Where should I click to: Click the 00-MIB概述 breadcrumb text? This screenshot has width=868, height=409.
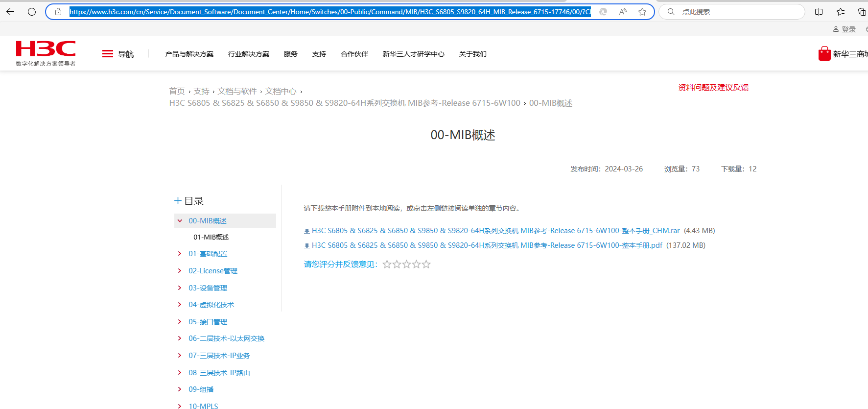[551, 103]
